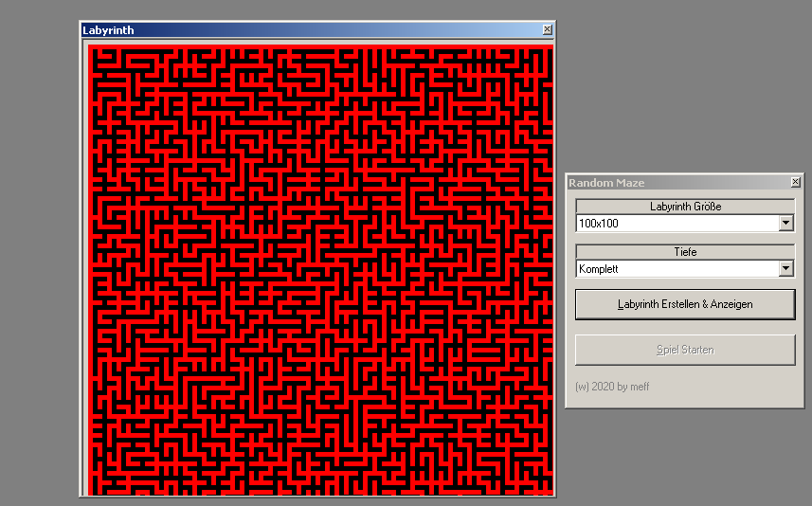Click the '(w) 2020 by meff' text
The image size is (812, 506).
pyautogui.click(x=614, y=387)
